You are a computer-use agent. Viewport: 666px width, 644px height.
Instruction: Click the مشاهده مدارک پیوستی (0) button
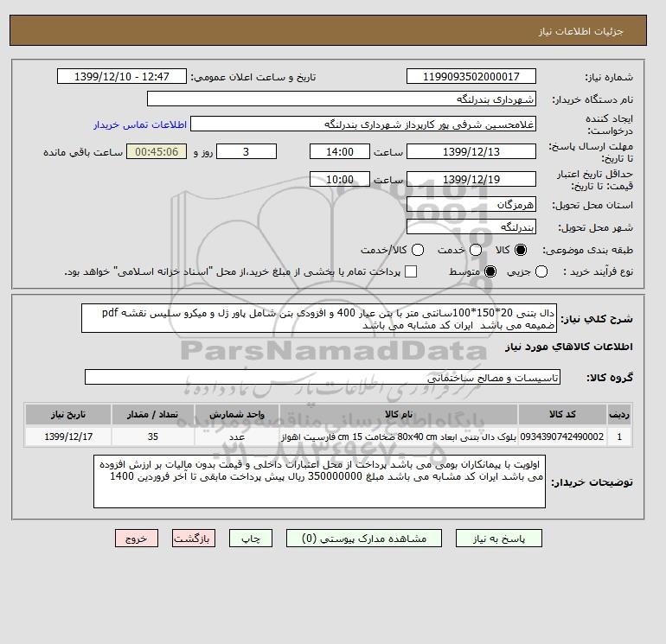364,539
